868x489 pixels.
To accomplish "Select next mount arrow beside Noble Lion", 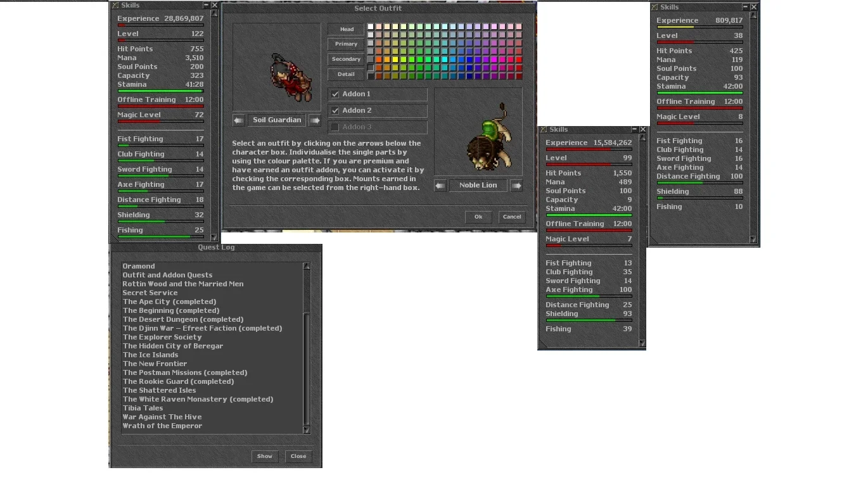I will click(x=516, y=186).
